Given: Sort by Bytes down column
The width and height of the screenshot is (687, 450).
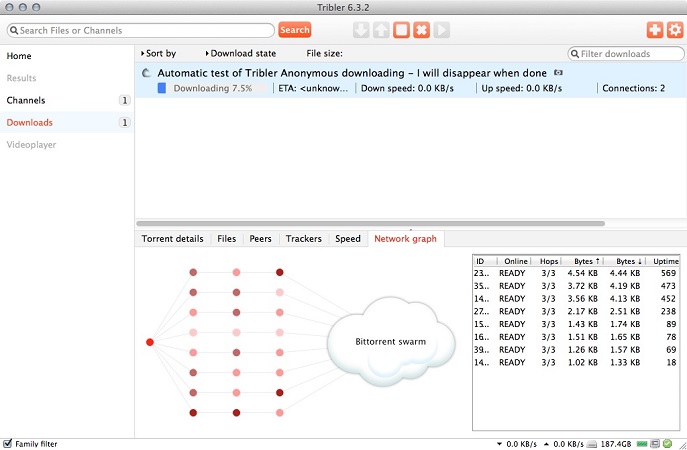Looking at the screenshot, I should point(625,261).
